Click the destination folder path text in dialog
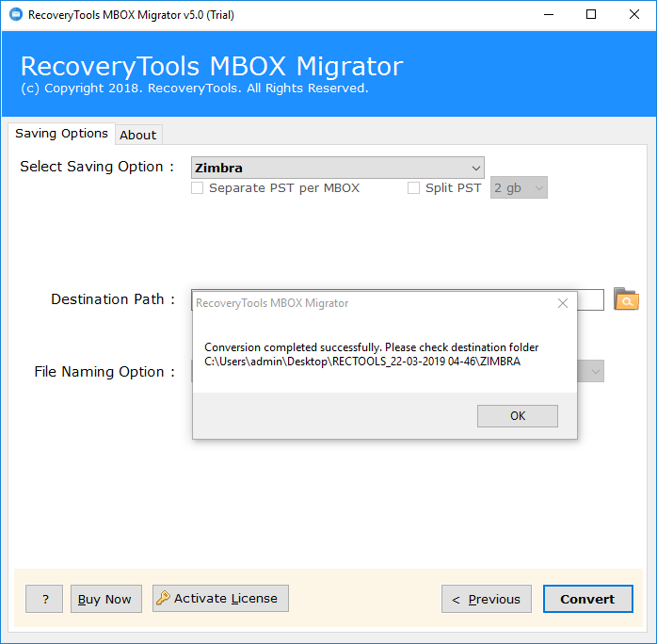Image resolution: width=657 pixels, height=644 pixels. 362,362
